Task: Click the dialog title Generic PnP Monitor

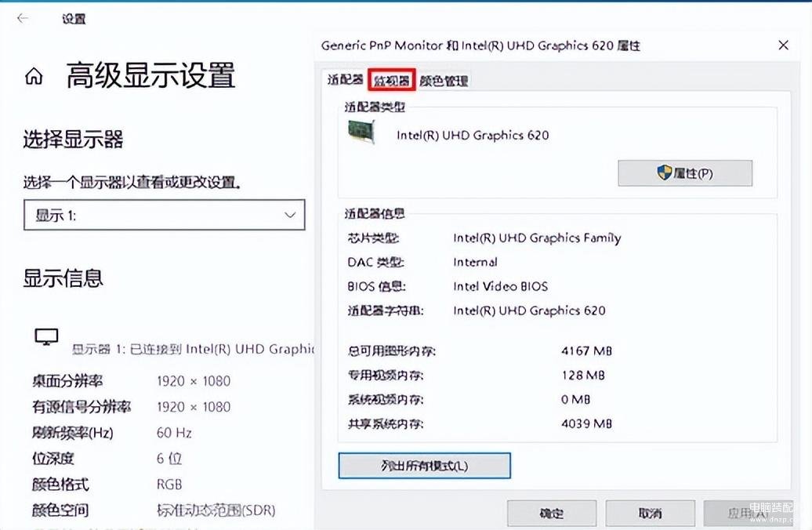Action: coord(480,45)
